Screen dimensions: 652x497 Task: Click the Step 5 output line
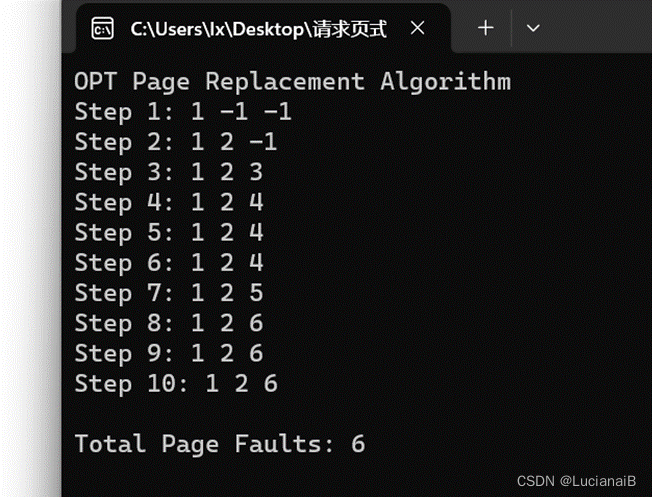tap(169, 233)
